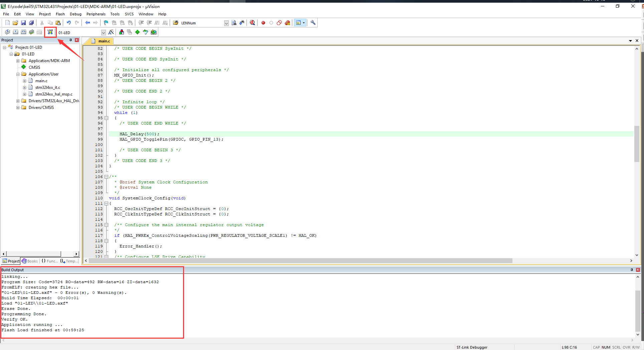Expand the Drivers/STM32L4xx_HAL_Driver folder
The height and width of the screenshot is (350, 644).
18,101
